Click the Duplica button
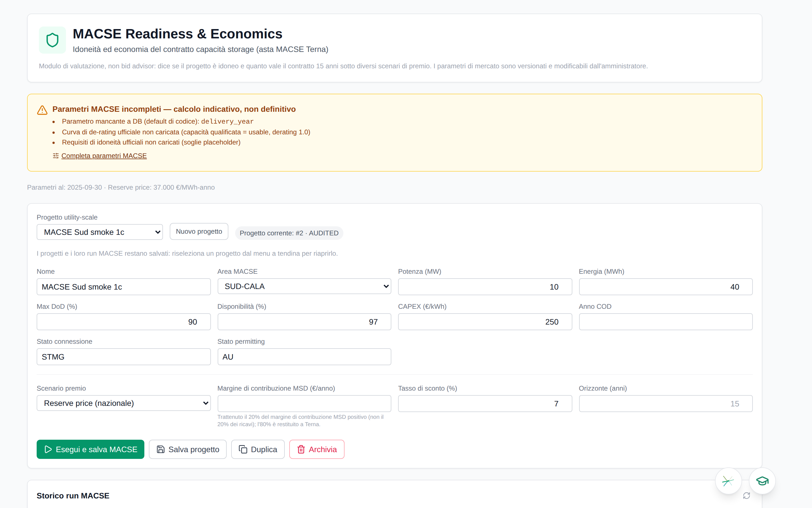 (x=258, y=449)
